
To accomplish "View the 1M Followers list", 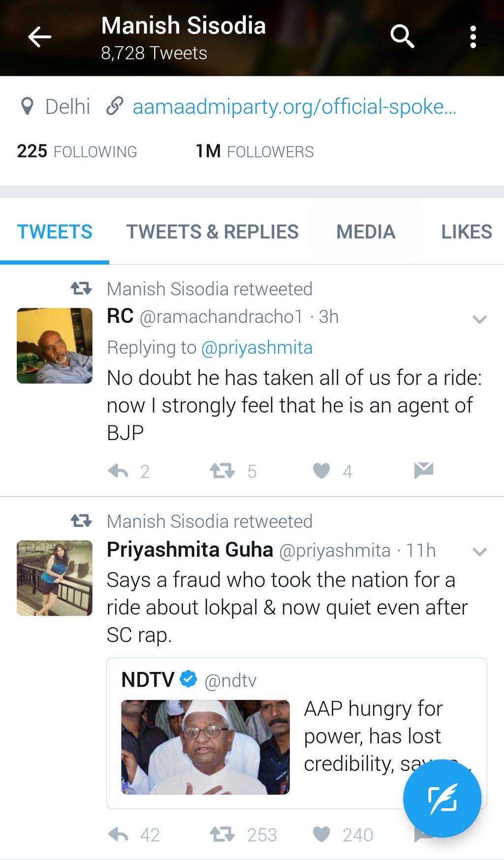I will coord(254,152).
